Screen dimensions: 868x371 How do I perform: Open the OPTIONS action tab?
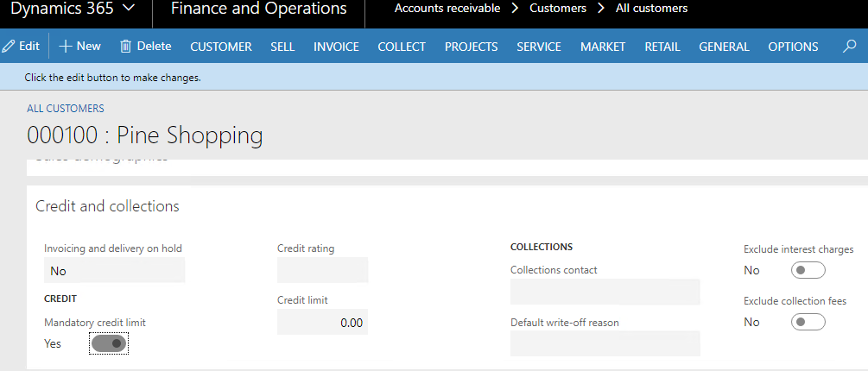(x=793, y=47)
